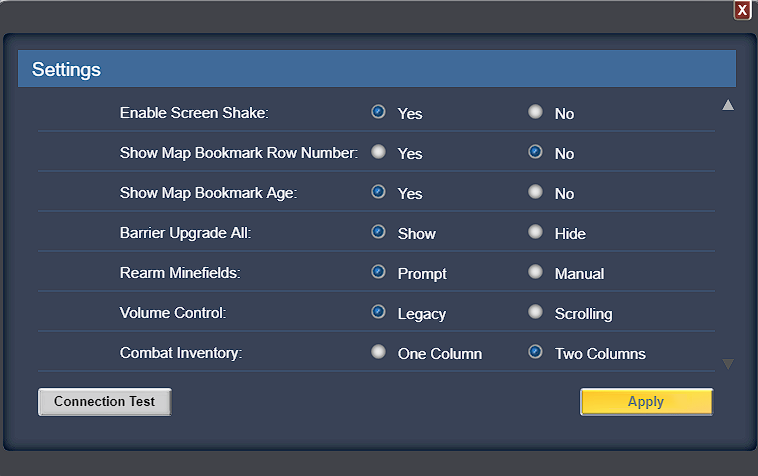Click the Show Map Bookmark Age label

(x=208, y=193)
